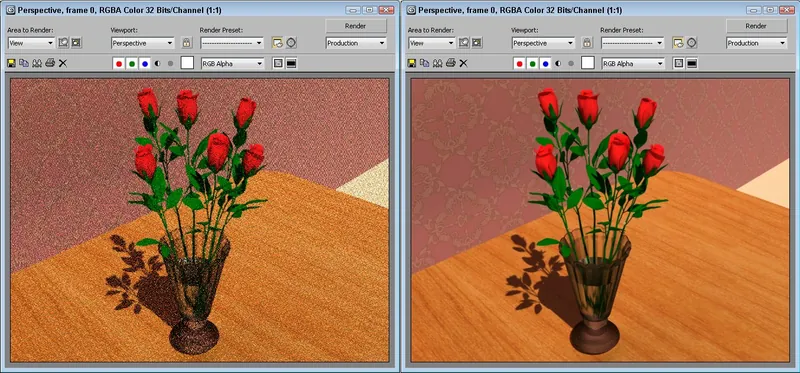800x373 pixels.
Task: Toggle viewport lock in the right render window
Action: click(587, 43)
